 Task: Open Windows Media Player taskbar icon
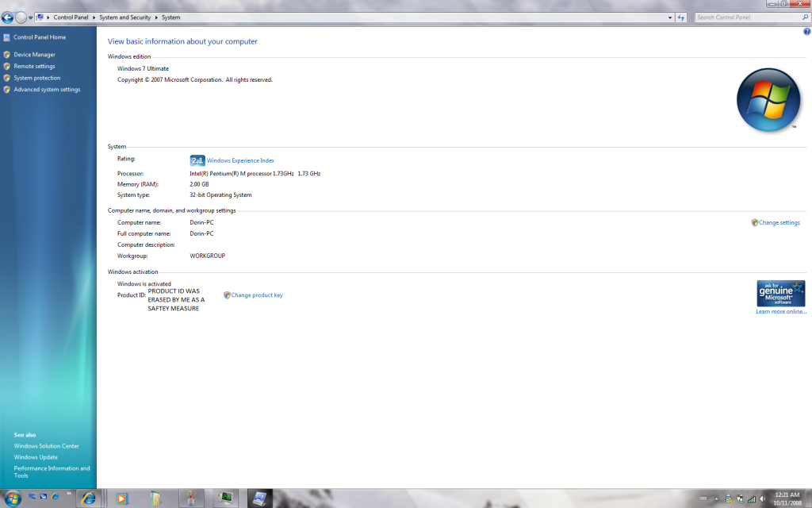[x=121, y=498]
